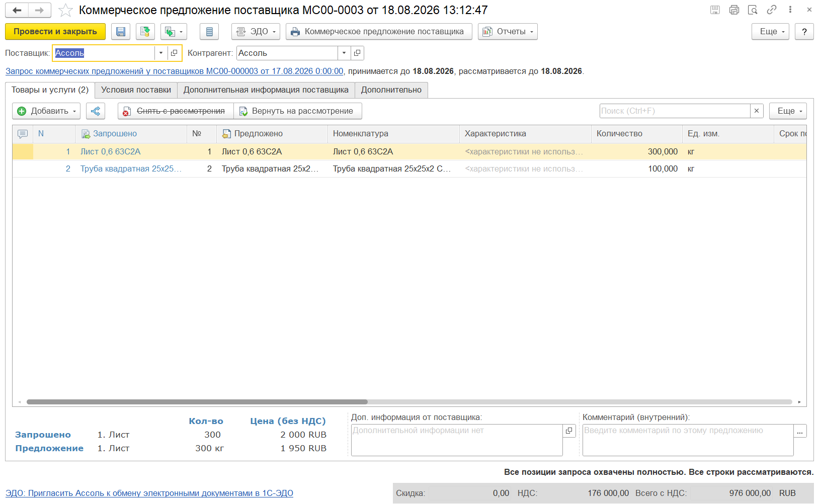
Task: Open the ЭДО dropdown menu
Action: tap(256, 32)
